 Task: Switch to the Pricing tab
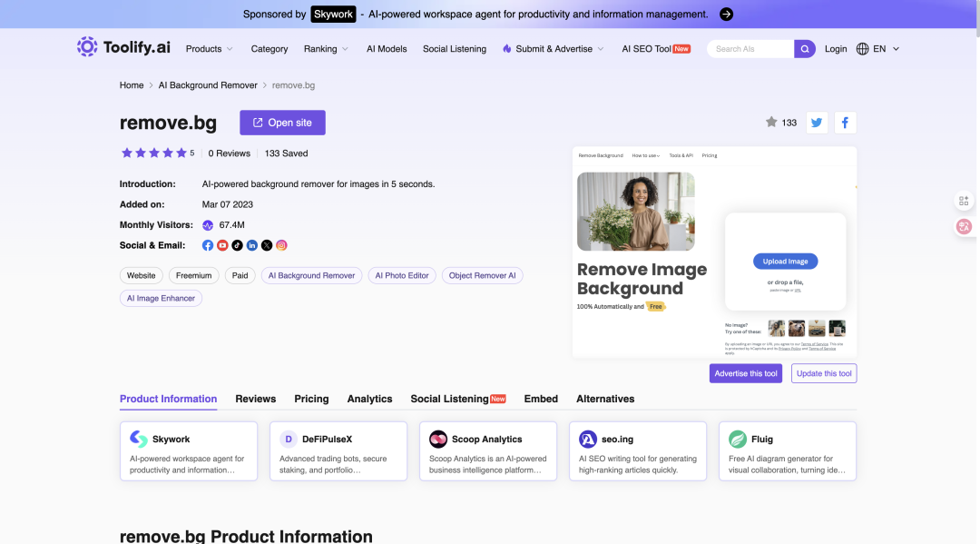311,399
